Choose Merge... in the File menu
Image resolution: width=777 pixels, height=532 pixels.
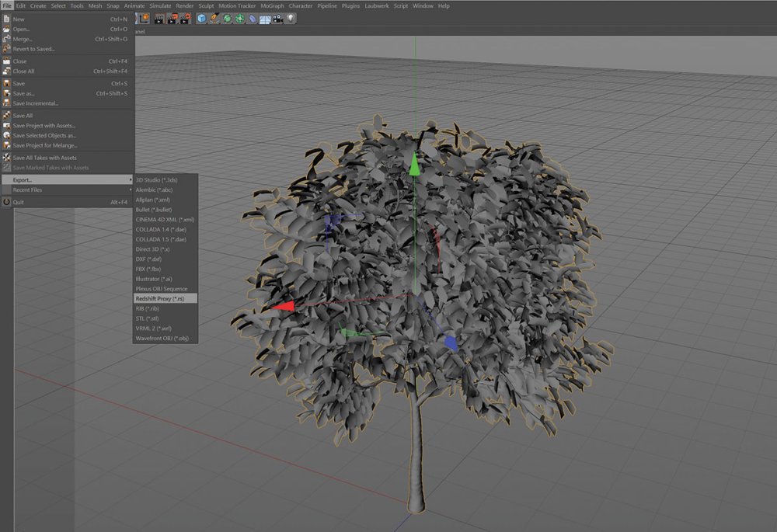click(x=68, y=39)
